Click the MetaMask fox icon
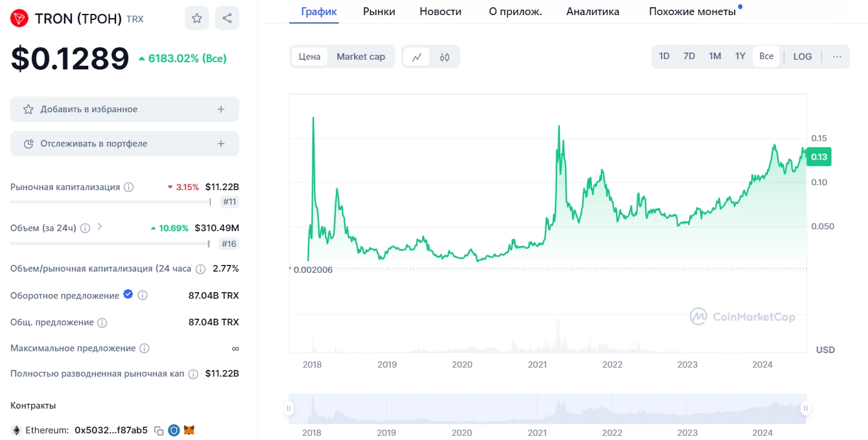The height and width of the screenshot is (440, 868). [189, 430]
